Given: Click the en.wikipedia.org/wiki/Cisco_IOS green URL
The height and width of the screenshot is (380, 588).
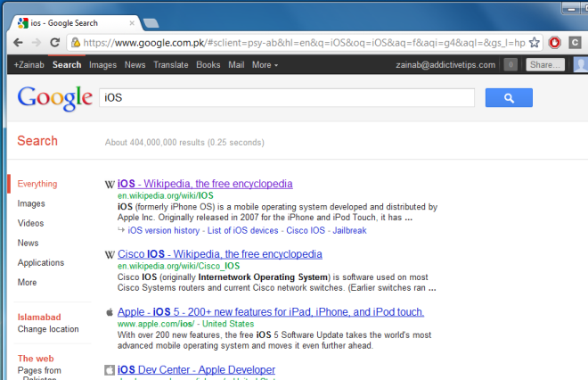Looking at the screenshot, I should point(178,266).
